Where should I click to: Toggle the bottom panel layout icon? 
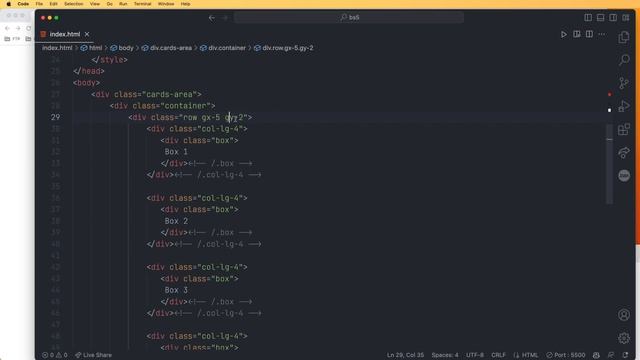point(600,18)
